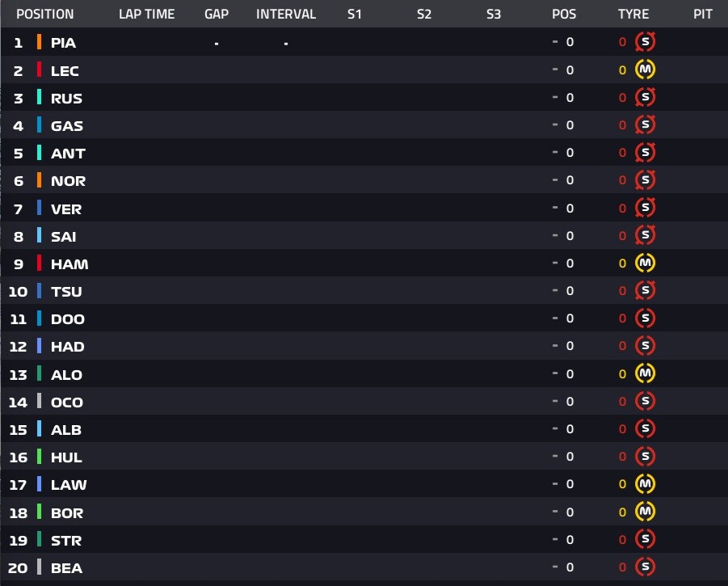Click the PIT column header

coord(702,14)
